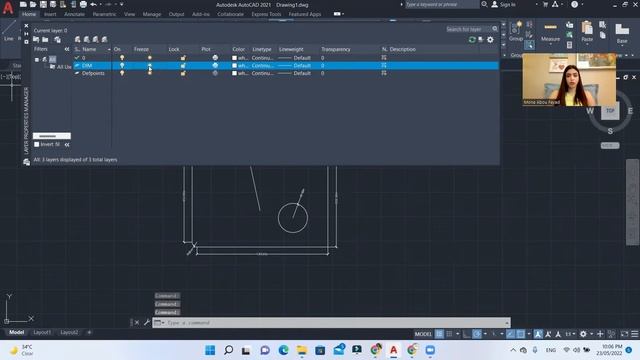Screen dimensions: 640x360
Task: Click the Set Current layer icon
Action: coord(104,39)
